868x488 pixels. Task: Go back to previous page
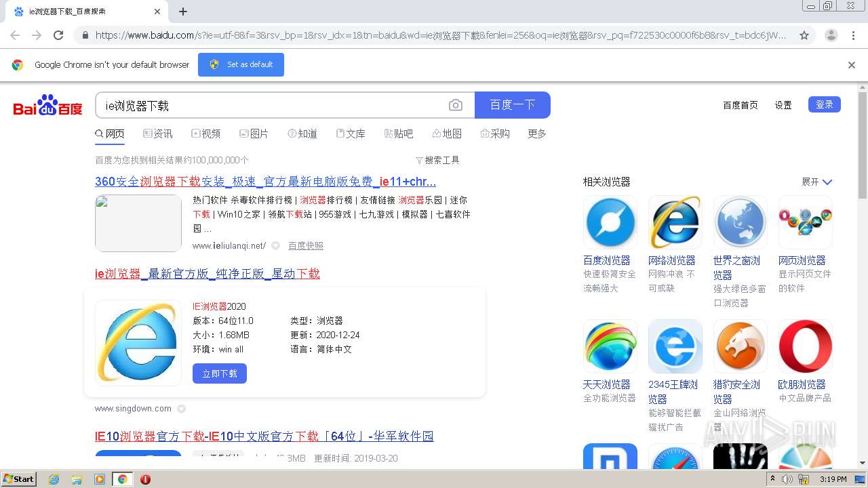click(x=15, y=35)
